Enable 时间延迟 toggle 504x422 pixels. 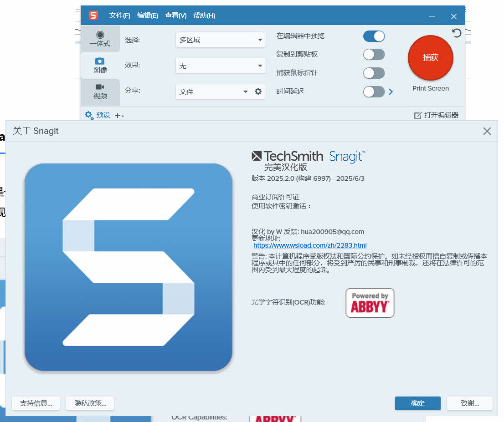pyautogui.click(x=374, y=92)
